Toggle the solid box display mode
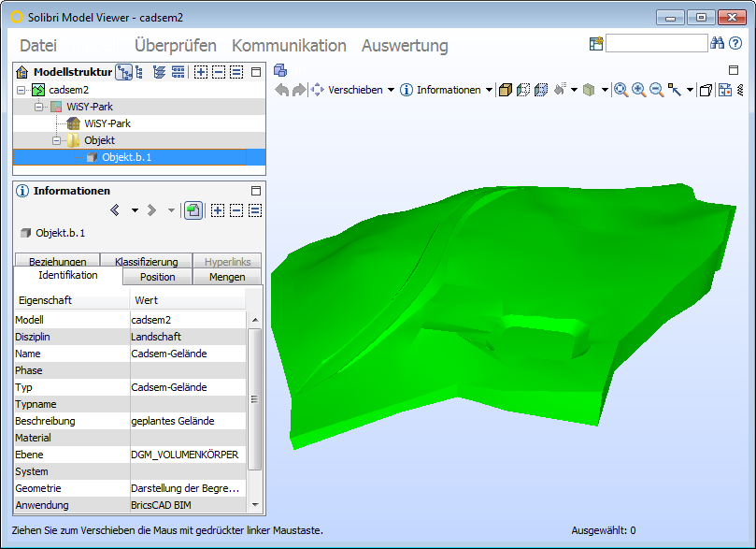 coord(506,90)
